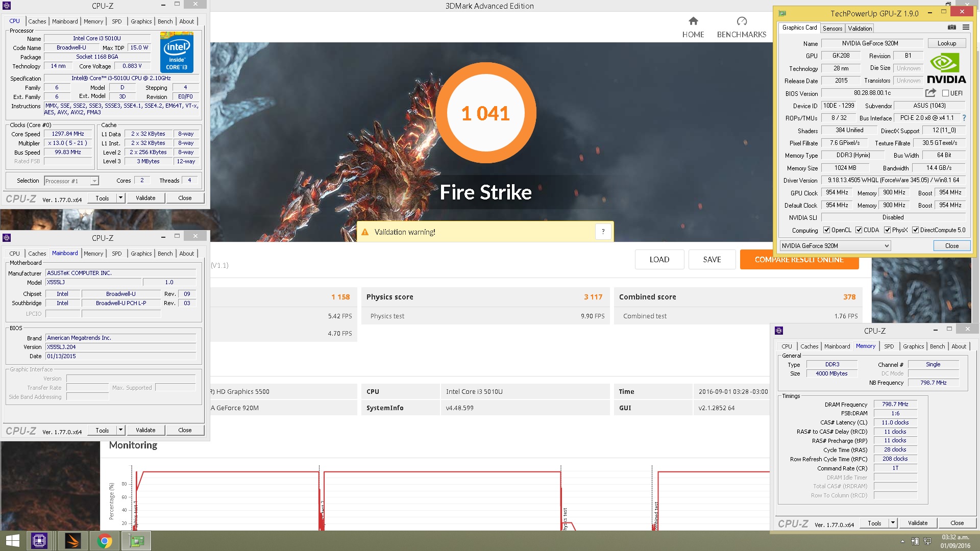This screenshot has width=980, height=551.
Task: Click the 1 041 Fire Strike score circle
Action: 485,113
